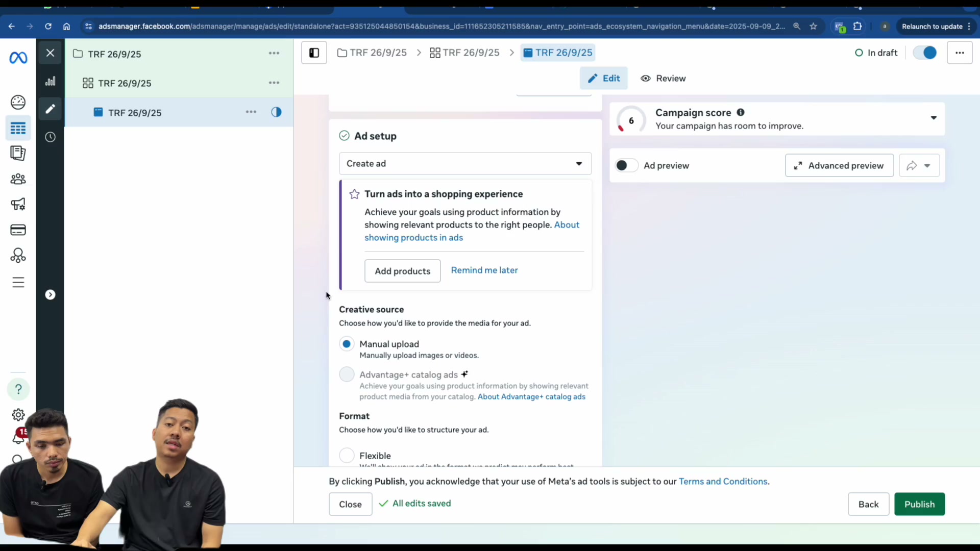Open the Billing card icon

coord(18,230)
